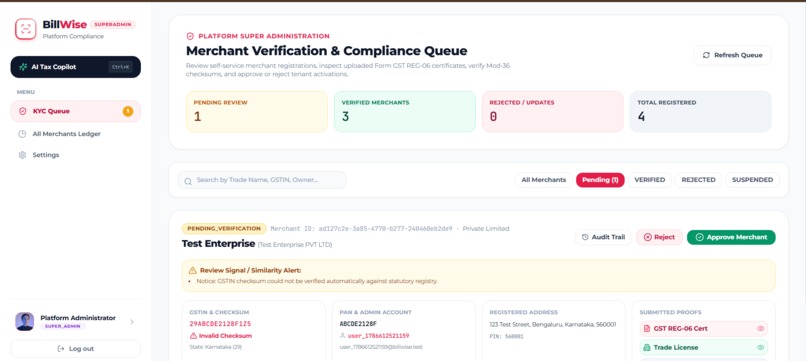Image resolution: width=806 pixels, height=361 pixels.
Task: Open the Verified Merchants stat card
Action: coord(405,112)
